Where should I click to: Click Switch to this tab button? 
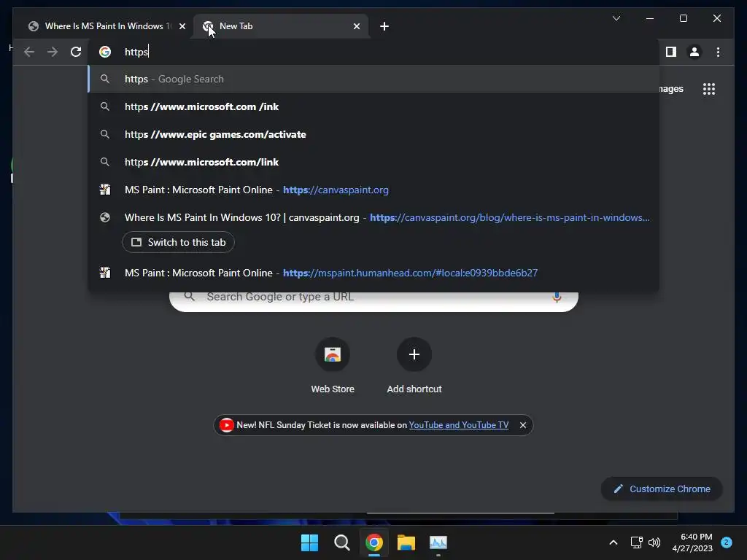(x=178, y=242)
